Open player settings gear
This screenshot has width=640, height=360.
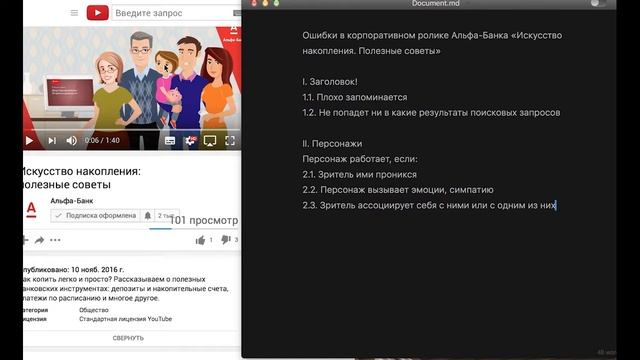click(190, 141)
